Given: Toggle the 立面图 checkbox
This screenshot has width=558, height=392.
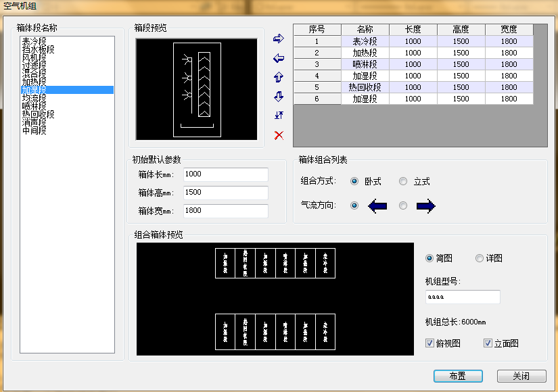Looking at the screenshot, I should pos(488,343).
